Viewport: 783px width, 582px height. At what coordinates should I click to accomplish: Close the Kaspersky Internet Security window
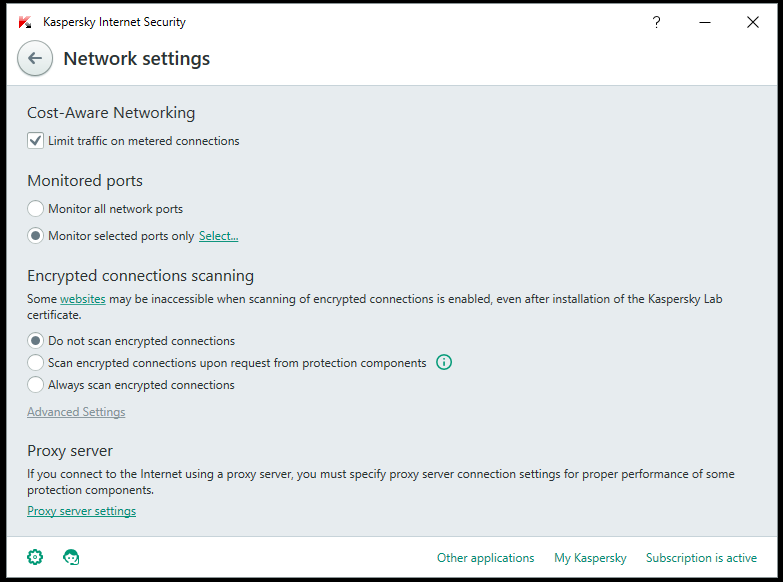click(753, 22)
